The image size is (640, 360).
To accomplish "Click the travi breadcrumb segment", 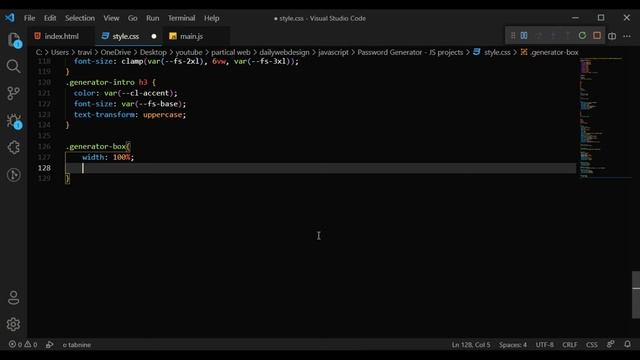I will coord(84,52).
